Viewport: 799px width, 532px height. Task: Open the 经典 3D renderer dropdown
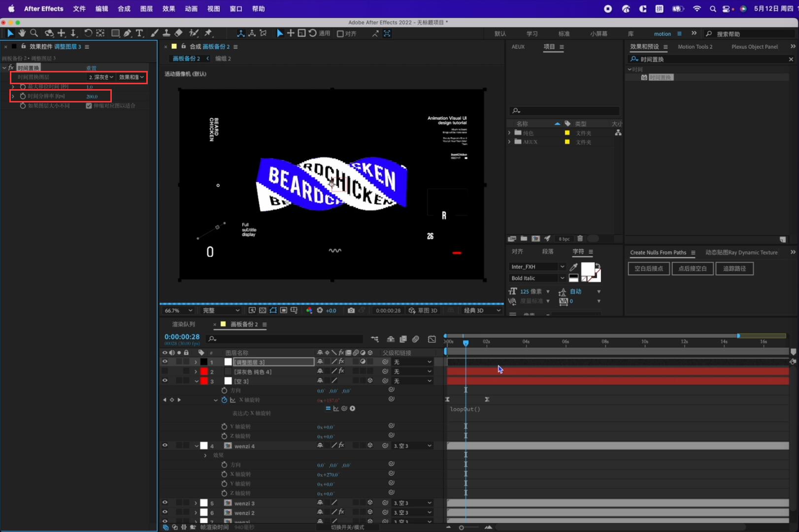[x=482, y=310]
